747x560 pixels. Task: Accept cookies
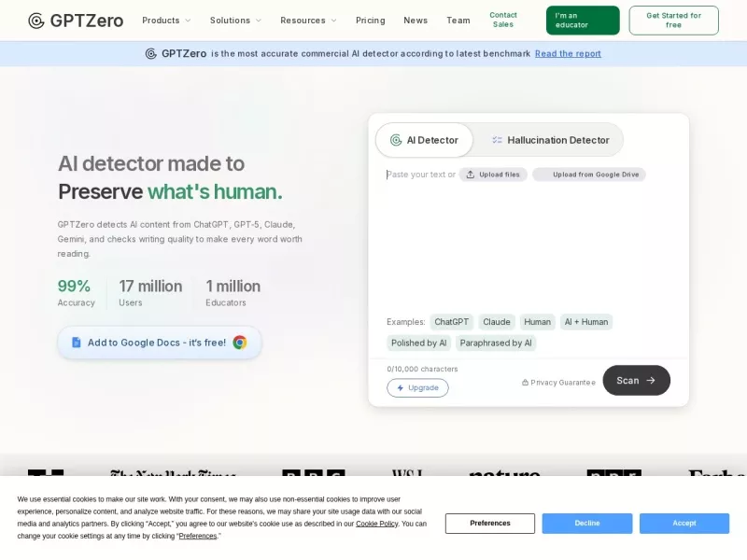684,524
